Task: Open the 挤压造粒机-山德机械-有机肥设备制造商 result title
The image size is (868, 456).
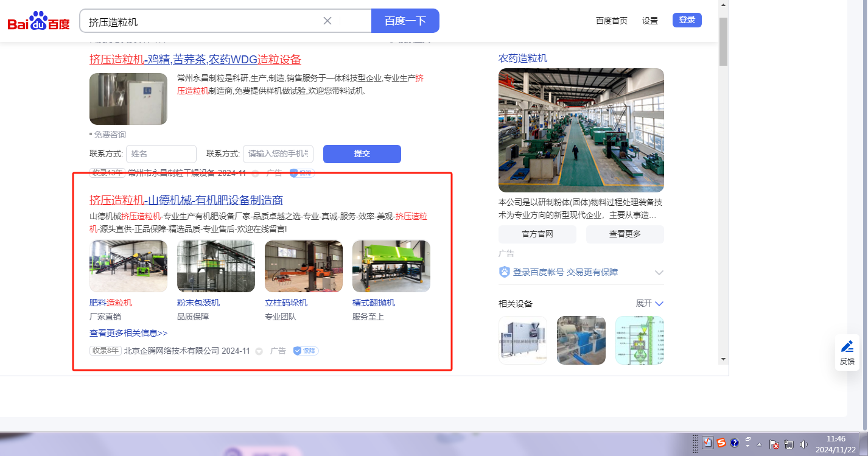Action: coord(186,200)
